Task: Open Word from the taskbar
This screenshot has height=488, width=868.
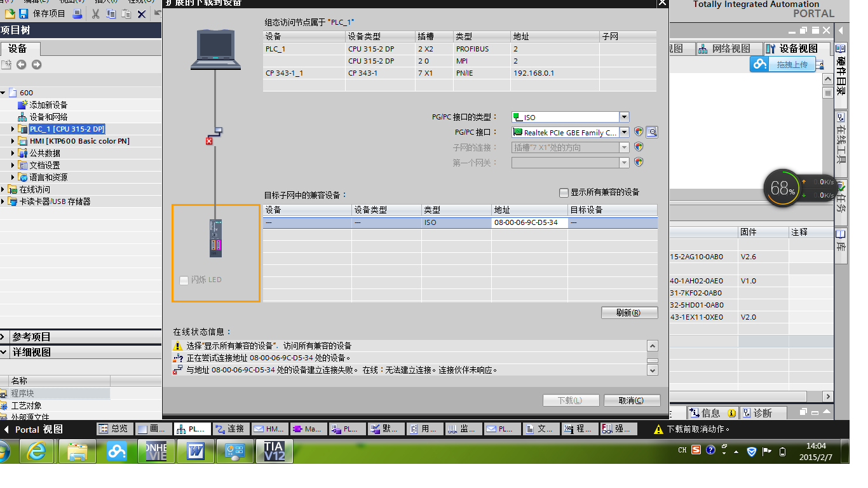Action: tap(196, 451)
